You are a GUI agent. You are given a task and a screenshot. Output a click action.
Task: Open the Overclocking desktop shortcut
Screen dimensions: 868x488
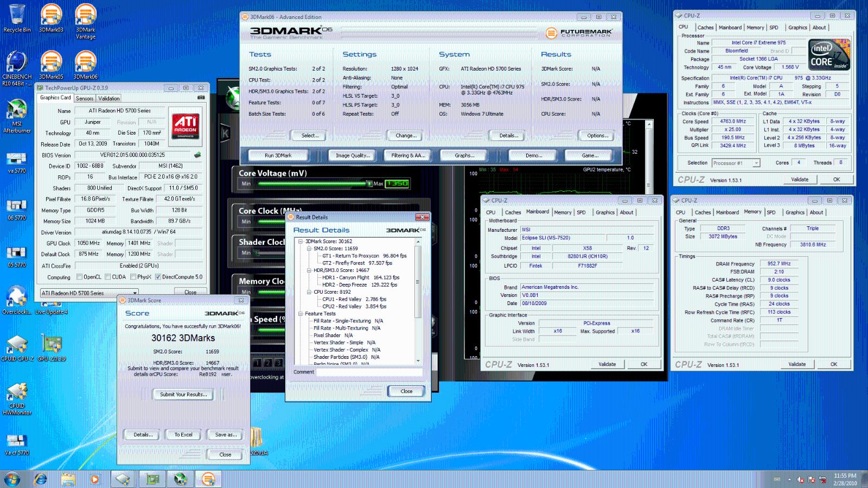(x=17, y=300)
